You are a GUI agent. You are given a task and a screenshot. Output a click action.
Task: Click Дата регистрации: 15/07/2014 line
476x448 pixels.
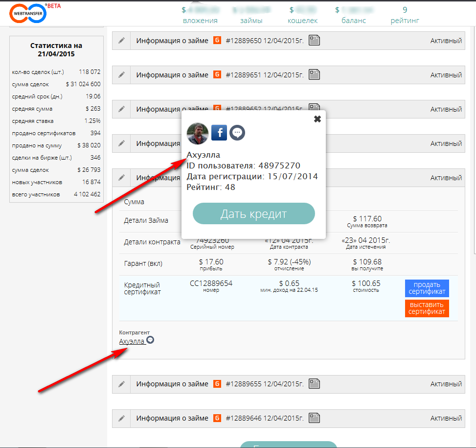coord(252,176)
